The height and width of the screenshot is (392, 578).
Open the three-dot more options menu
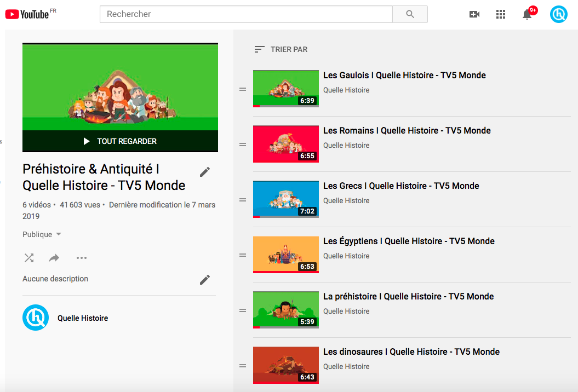coord(82,258)
